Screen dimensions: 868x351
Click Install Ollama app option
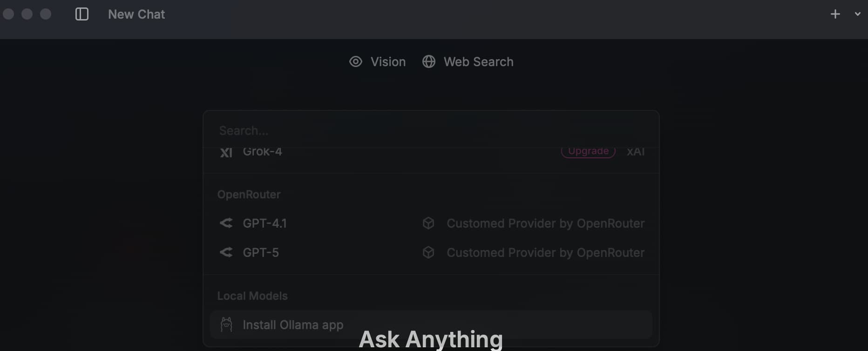click(431, 324)
